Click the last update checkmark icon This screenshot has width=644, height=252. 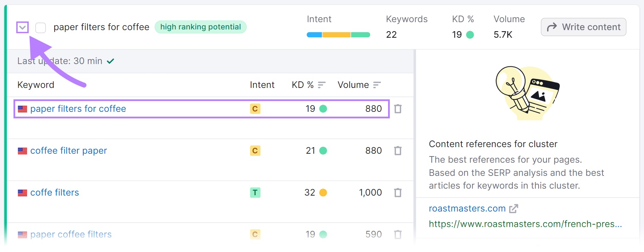click(x=110, y=61)
